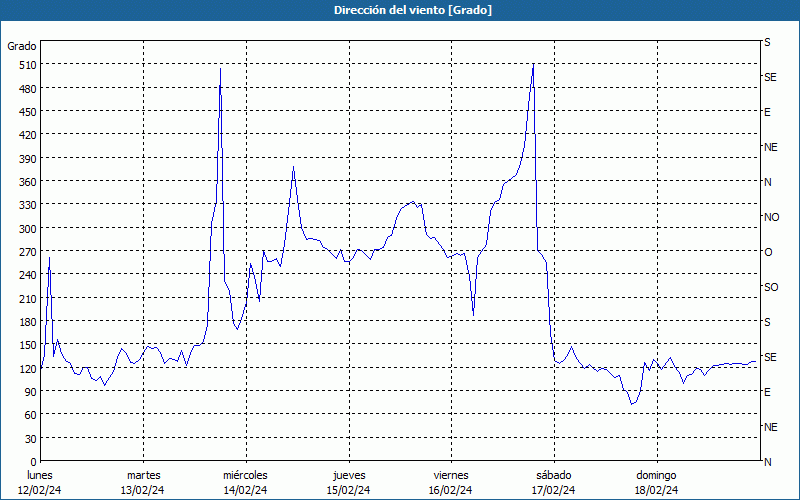This screenshot has width=800, height=500.
Task: Click the 'jueves' day label
Action: (x=349, y=476)
